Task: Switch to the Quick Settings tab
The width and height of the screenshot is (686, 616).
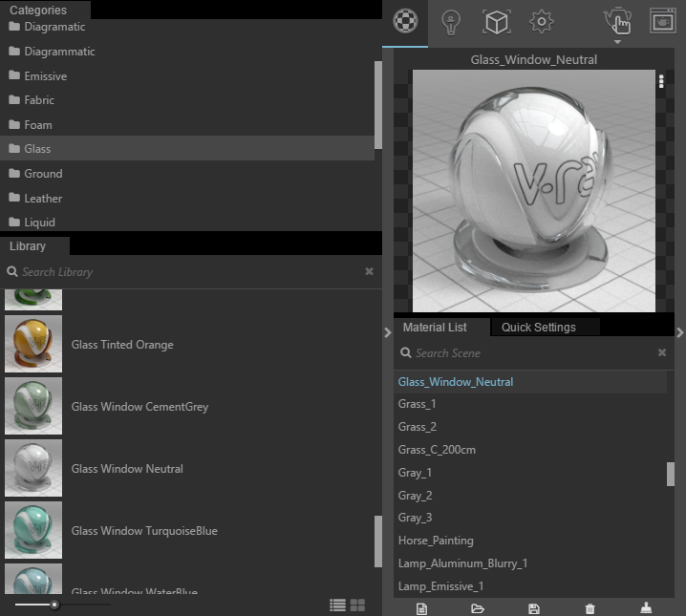Action: tap(539, 328)
